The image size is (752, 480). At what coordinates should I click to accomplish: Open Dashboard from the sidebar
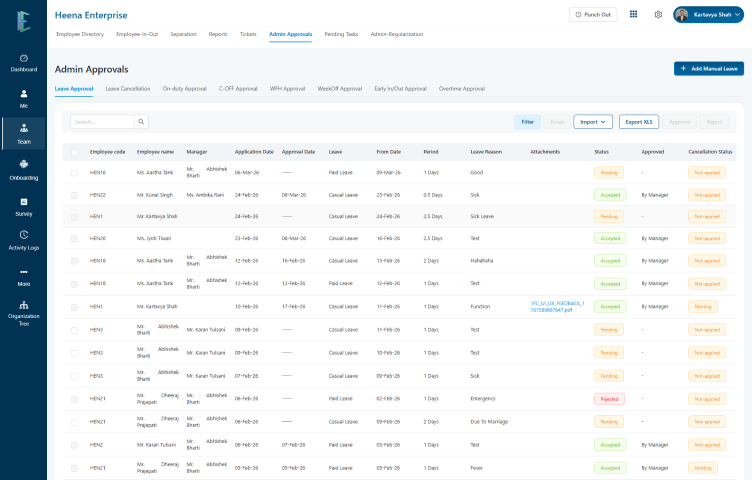pos(23,62)
